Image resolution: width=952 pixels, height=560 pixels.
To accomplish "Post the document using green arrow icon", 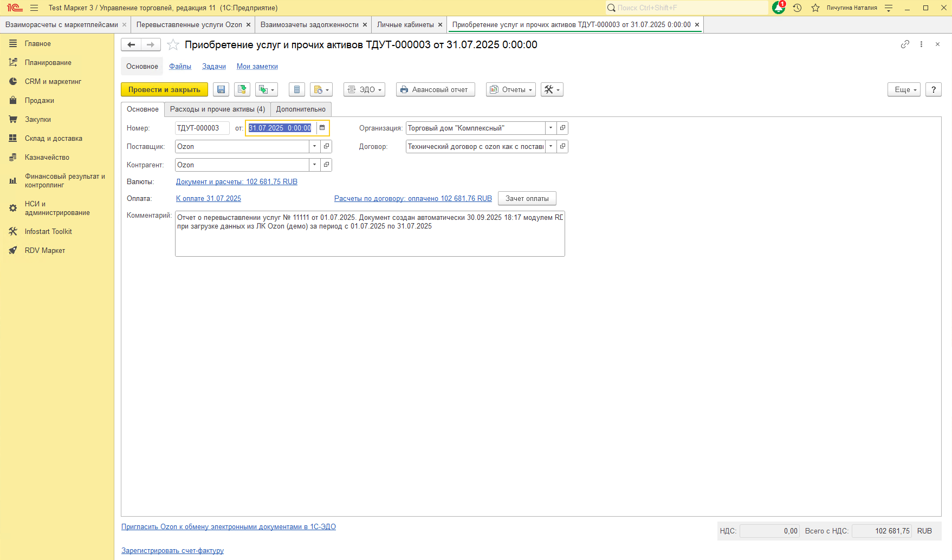I will click(242, 89).
